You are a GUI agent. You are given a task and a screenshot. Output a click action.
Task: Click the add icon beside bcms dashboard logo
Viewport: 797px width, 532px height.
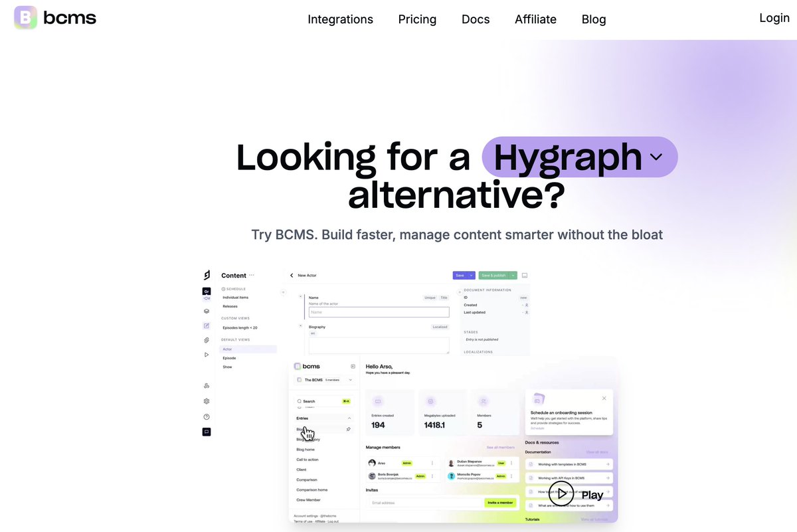point(353,366)
